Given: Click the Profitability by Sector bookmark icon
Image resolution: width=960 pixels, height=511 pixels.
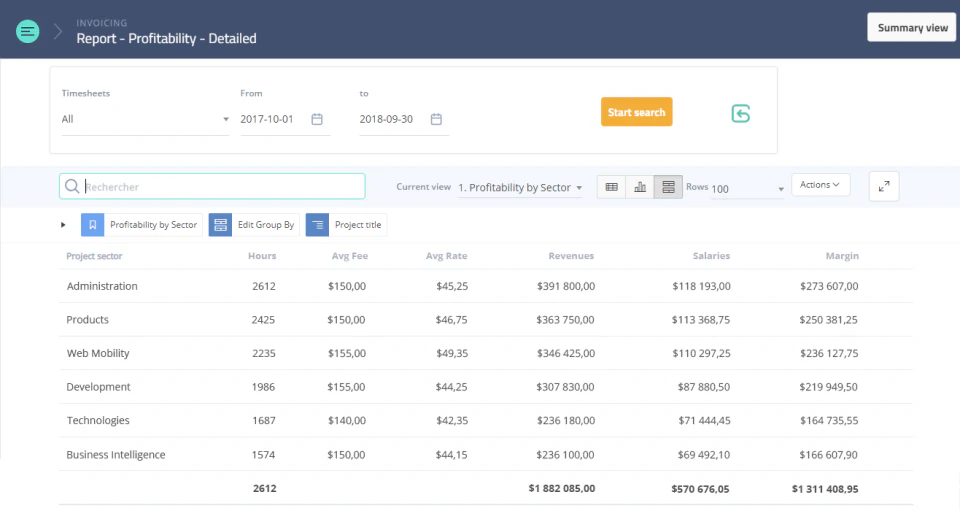Looking at the screenshot, I should click(92, 225).
